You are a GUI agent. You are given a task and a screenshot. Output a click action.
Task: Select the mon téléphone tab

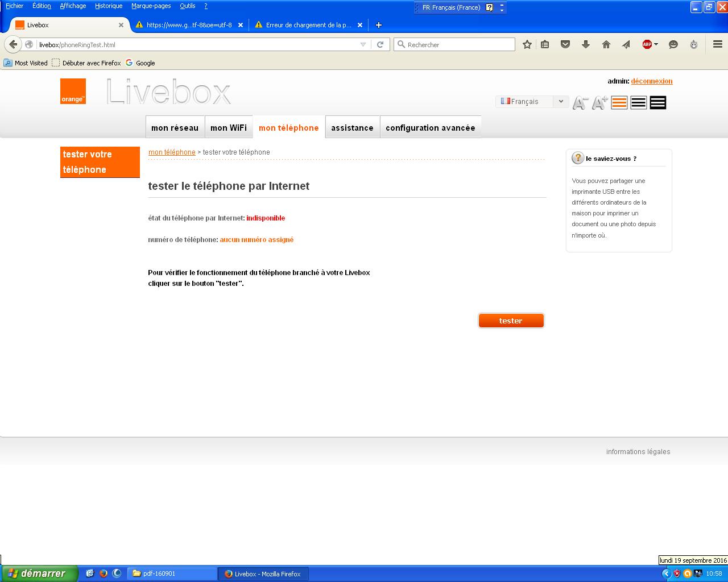289,127
